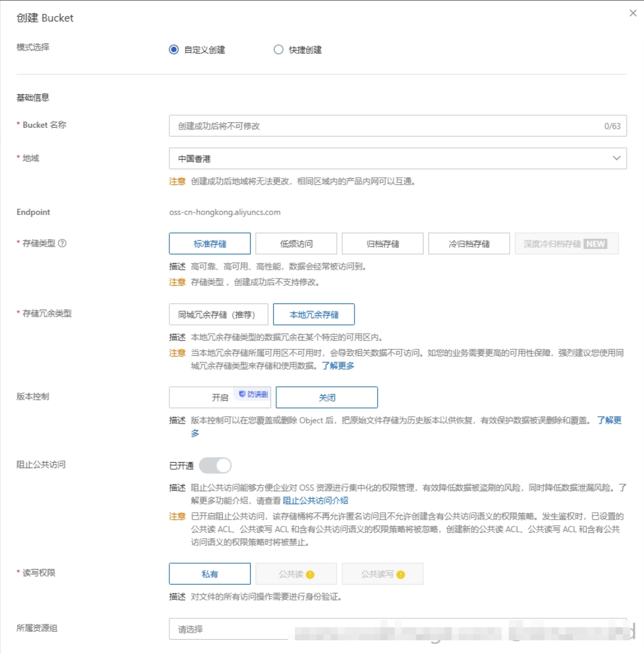Screen dimensions: 644x654
Task: Click warning icon next to 公共读
Action: 311,574
